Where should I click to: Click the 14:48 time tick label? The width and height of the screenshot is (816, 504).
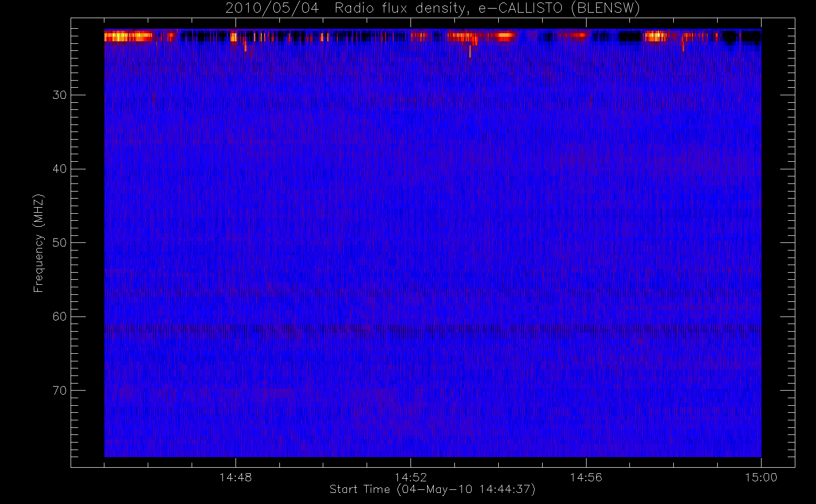coord(236,477)
